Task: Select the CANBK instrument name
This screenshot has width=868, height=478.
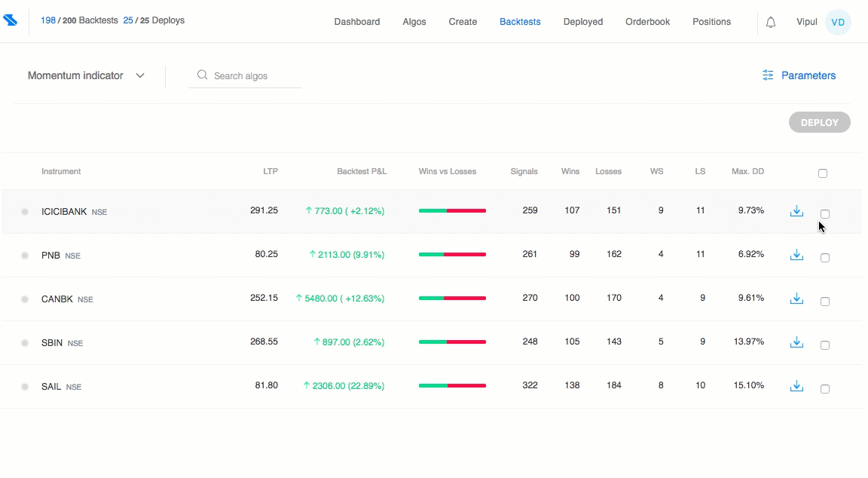Action: (57, 299)
